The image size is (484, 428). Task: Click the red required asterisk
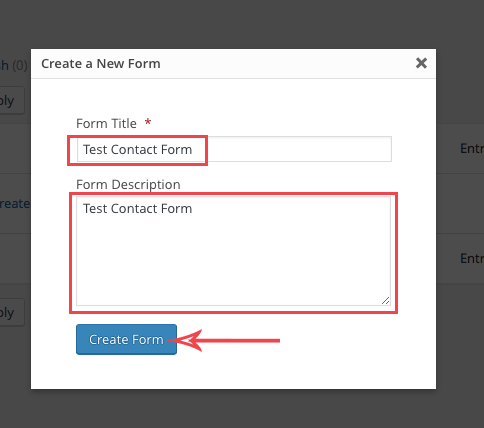point(148,122)
